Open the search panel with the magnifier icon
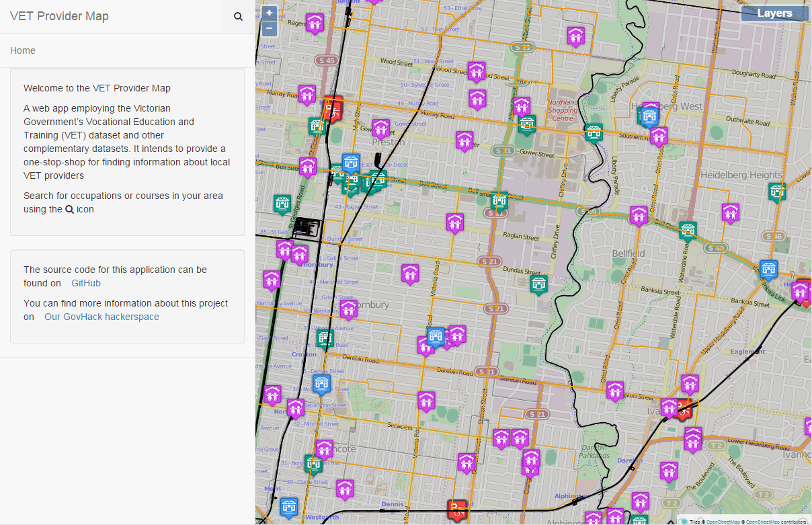Screen dimensions: 812x525 (238, 17)
